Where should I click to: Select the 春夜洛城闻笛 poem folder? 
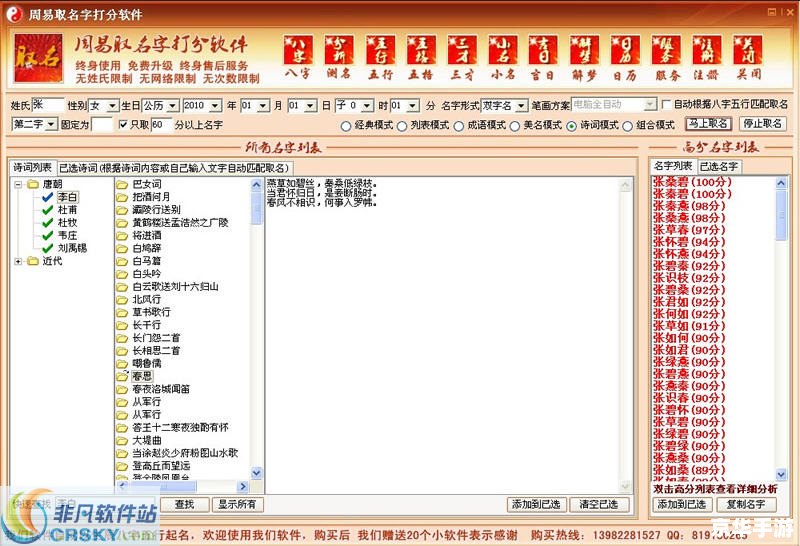(153, 389)
